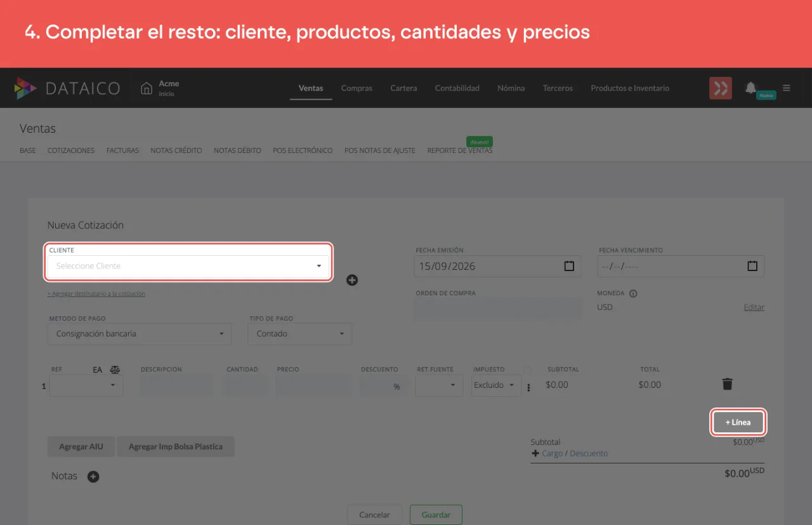Open Reporte de Ventas tab

pyautogui.click(x=460, y=150)
